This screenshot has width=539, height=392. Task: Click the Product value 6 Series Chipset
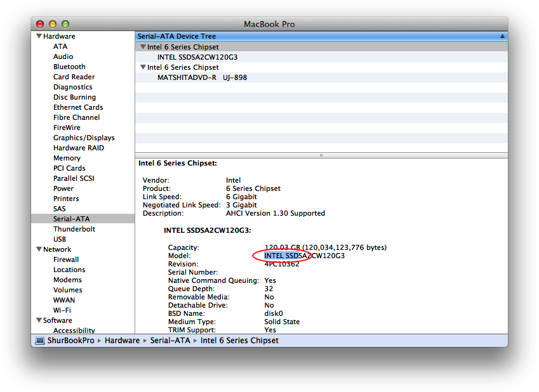[x=253, y=188]
